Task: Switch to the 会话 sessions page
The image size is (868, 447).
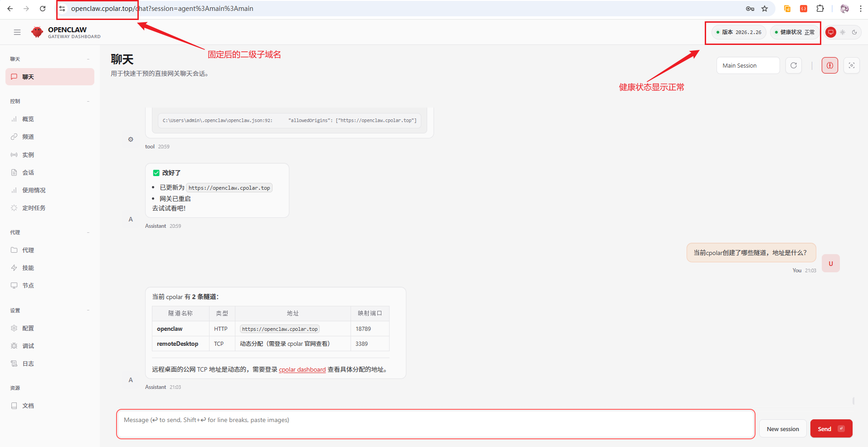Action: coord(28,172)
